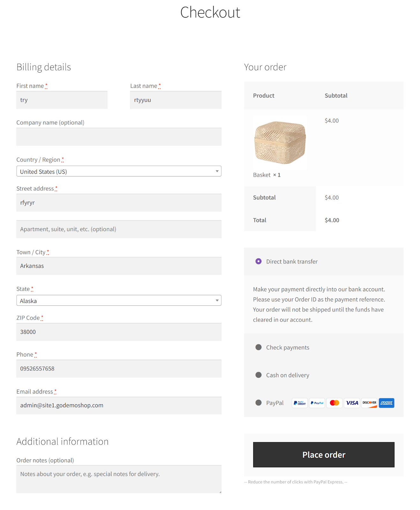Click the Email address field

coord(119,405)
